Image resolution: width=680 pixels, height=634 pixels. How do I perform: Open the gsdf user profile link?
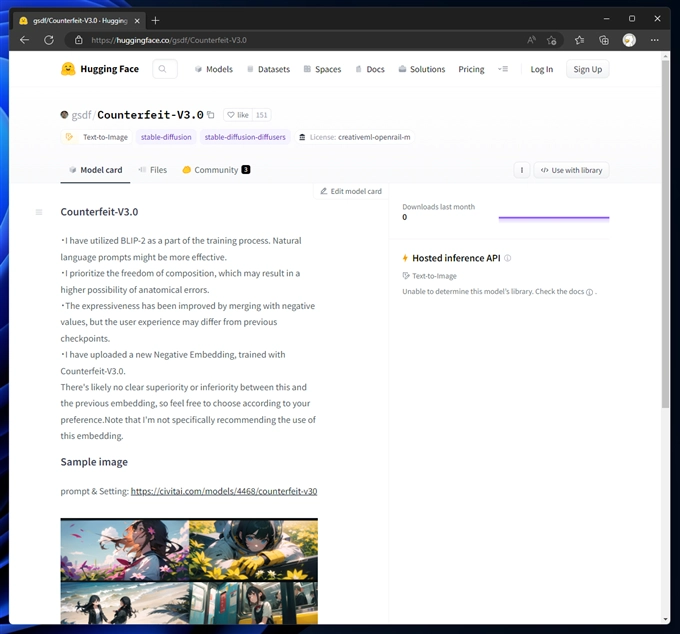81,115
